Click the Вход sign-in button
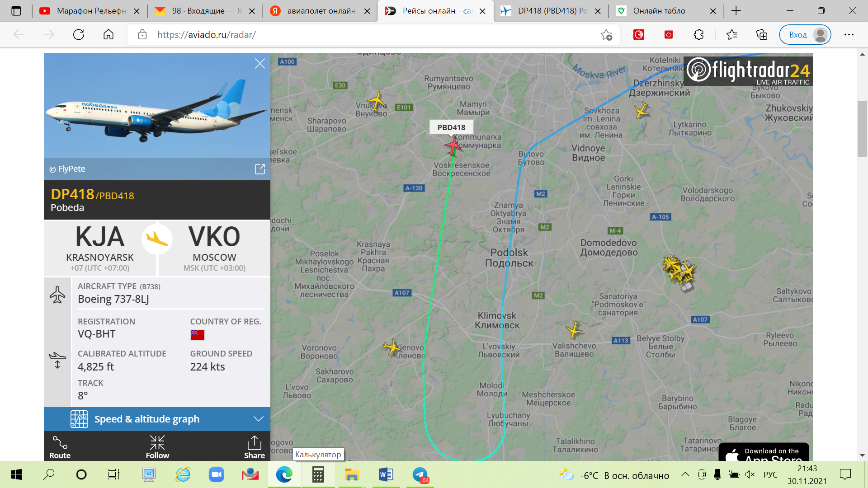 tap(805, 35)
